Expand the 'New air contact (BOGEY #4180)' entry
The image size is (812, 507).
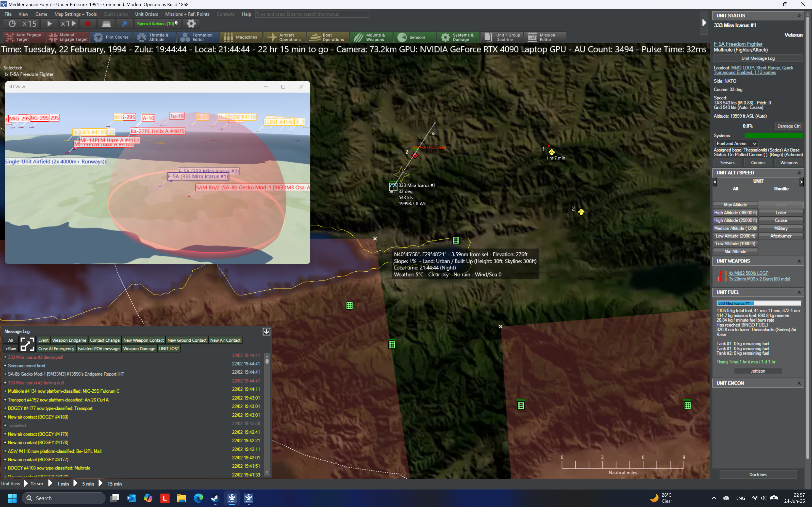pos(5,417)
